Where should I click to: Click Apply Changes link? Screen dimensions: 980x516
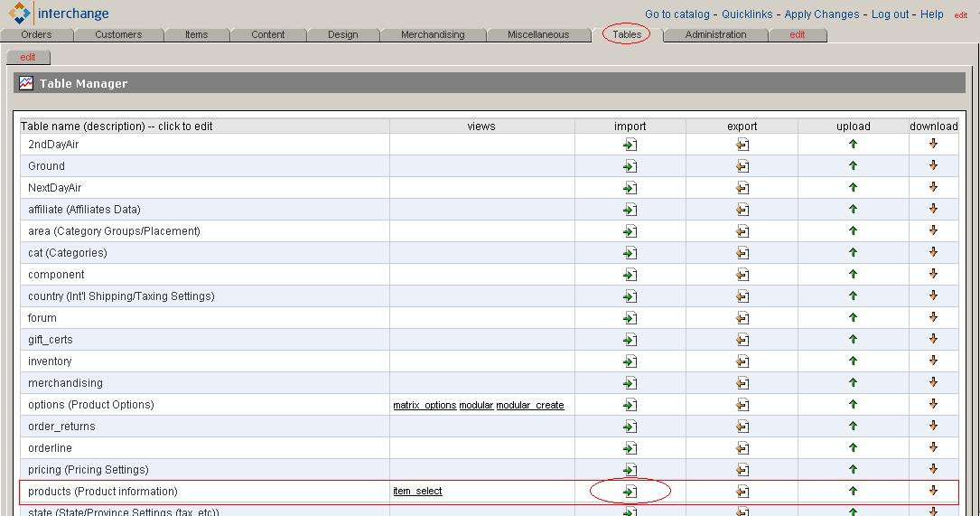(x=822, y=14)
